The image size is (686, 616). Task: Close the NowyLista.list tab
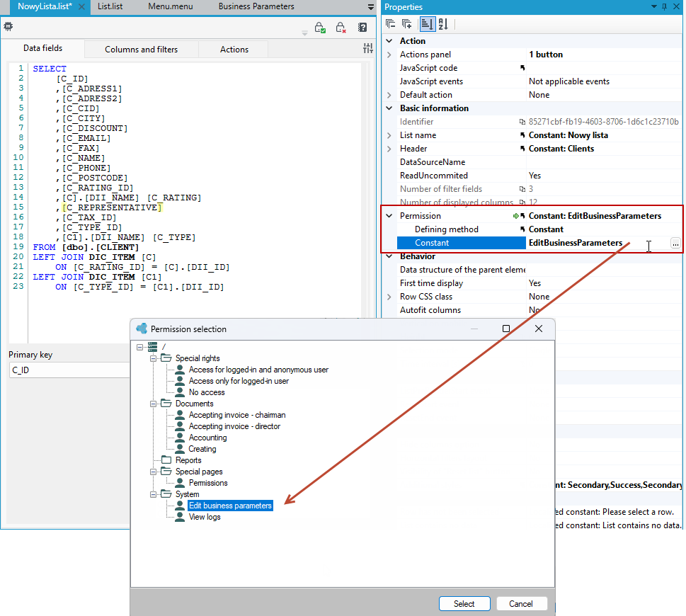81,6
